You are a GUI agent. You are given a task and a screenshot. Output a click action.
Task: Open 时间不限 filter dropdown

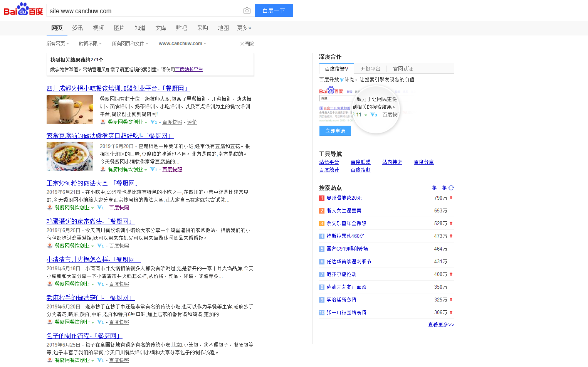(x=90, y=44)
